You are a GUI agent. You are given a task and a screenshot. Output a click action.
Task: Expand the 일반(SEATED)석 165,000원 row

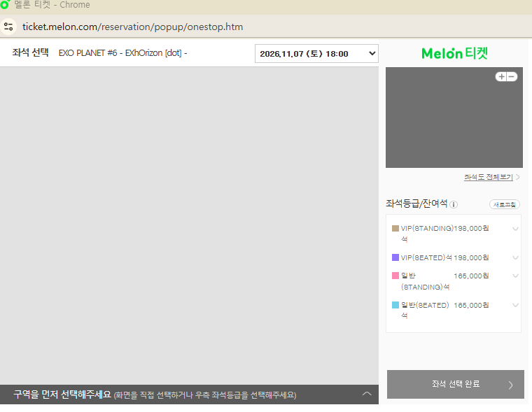click(x=515, y=305)
